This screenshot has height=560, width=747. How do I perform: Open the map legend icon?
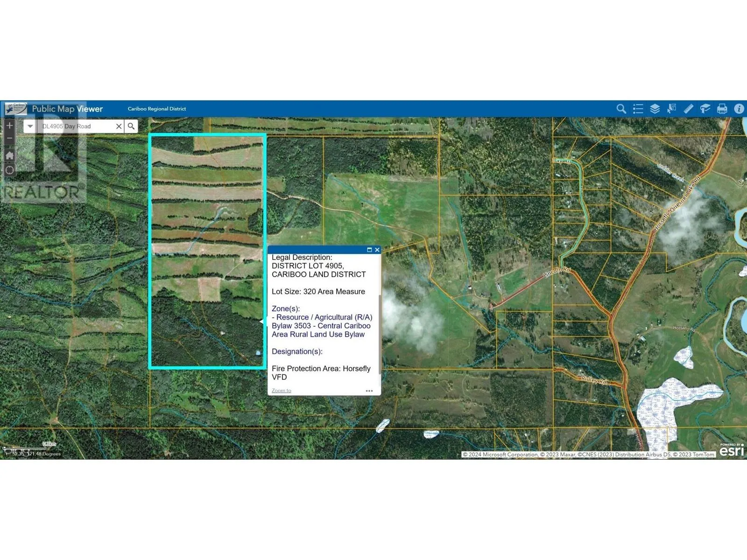click(638, 109)
